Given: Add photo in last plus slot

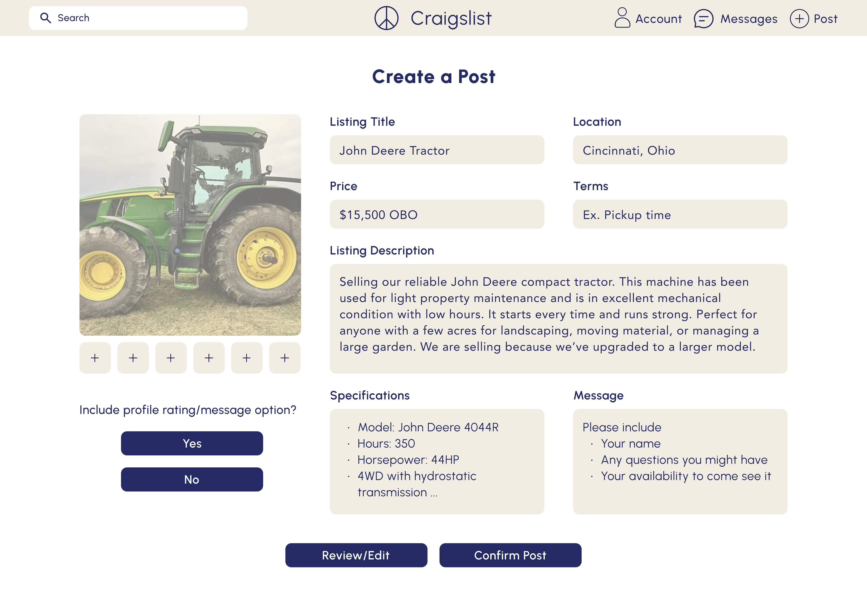Looking at the screenshot, I should [x=285, y=358].
